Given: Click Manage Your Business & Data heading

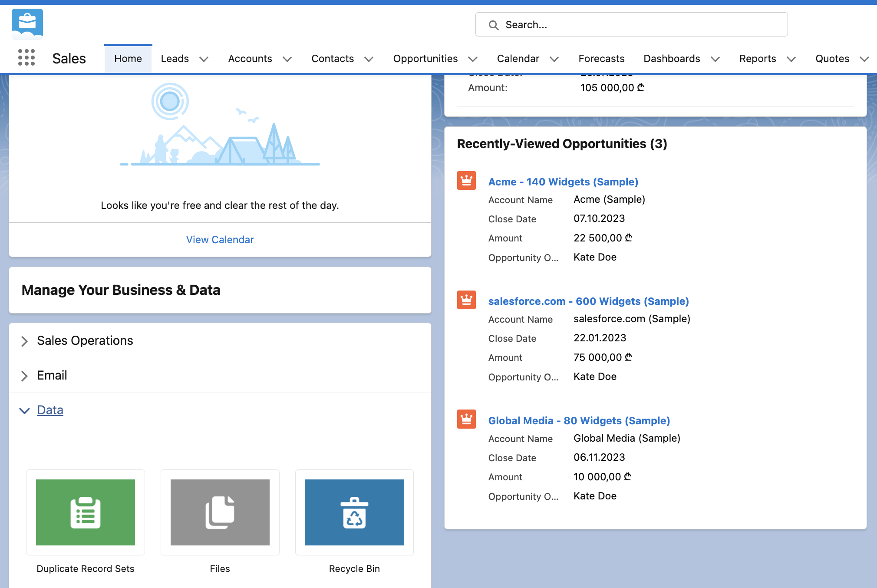Looking at the screenshot, I should click(x=121, y=290).
